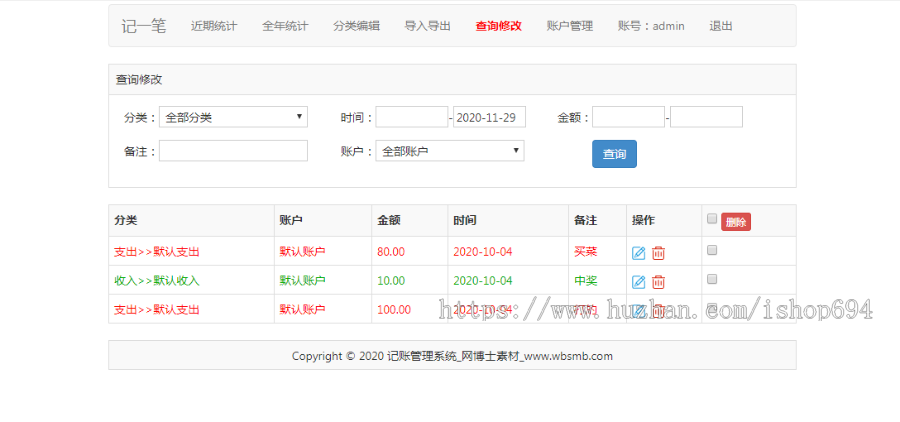Click 退出 to log out
The height and width of the screenshot is (422, 900).
click(720, 26)
